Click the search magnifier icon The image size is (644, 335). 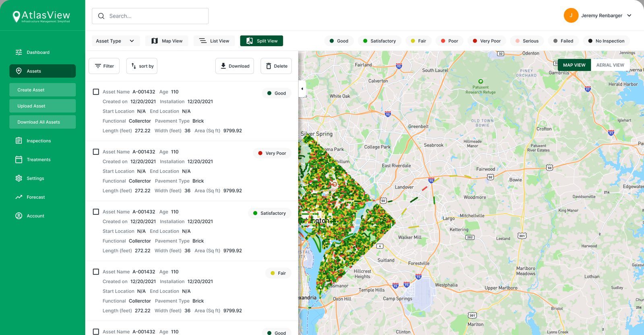point(101,16)
